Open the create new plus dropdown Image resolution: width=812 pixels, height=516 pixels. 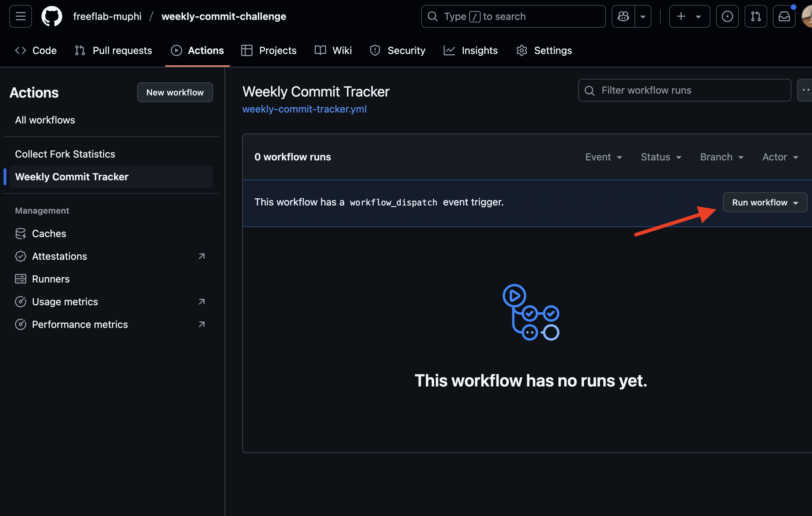pyautogui.click(x=689, y=16)
